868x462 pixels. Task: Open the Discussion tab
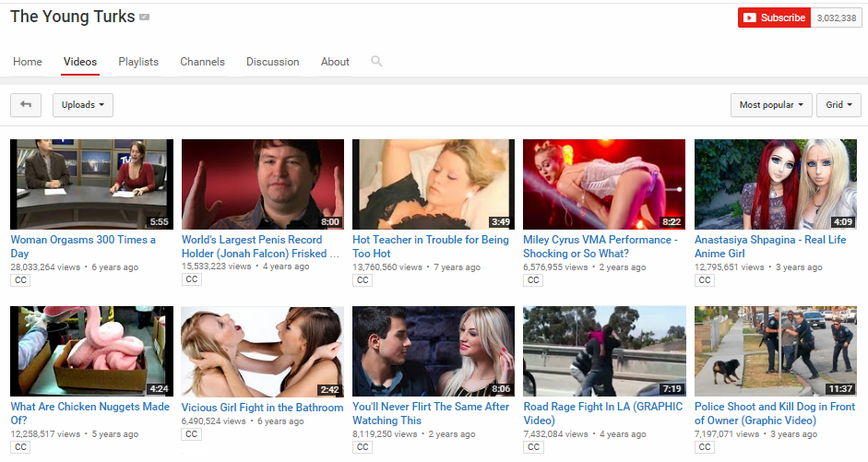coord(272,62)
